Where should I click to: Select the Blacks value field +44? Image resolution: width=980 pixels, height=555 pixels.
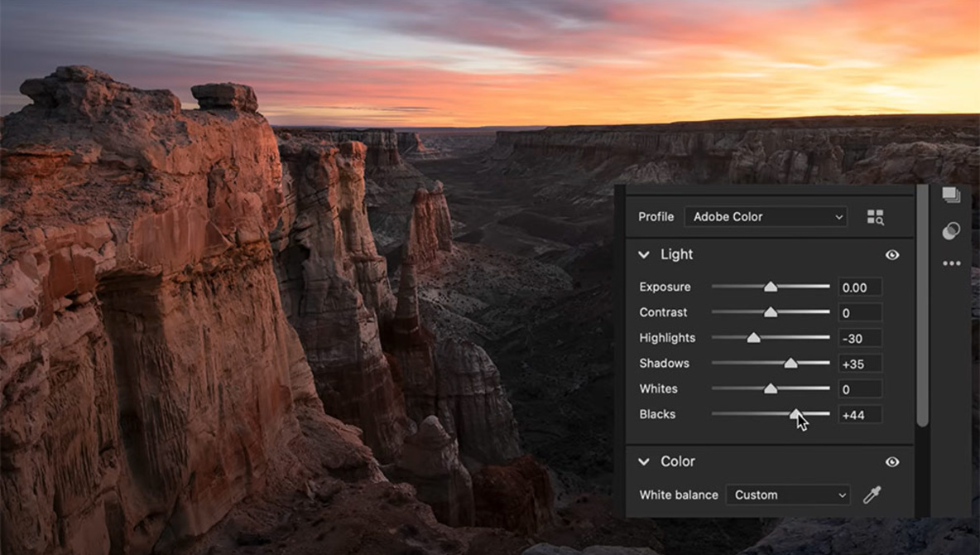pyautogui.click(x=860, y=415)
